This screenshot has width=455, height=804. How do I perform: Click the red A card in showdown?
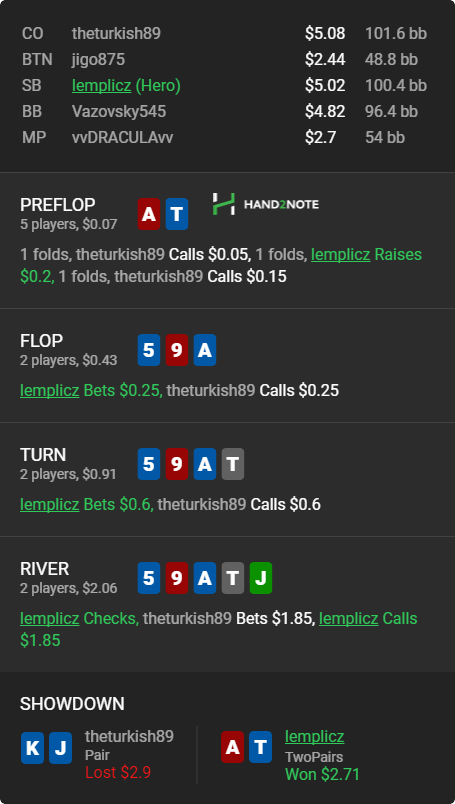pos(232,748)
